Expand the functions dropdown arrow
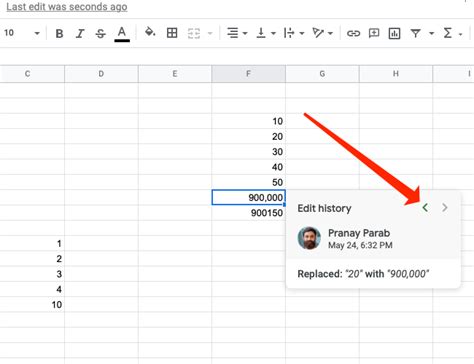The image size is (474, 364). 461,34
